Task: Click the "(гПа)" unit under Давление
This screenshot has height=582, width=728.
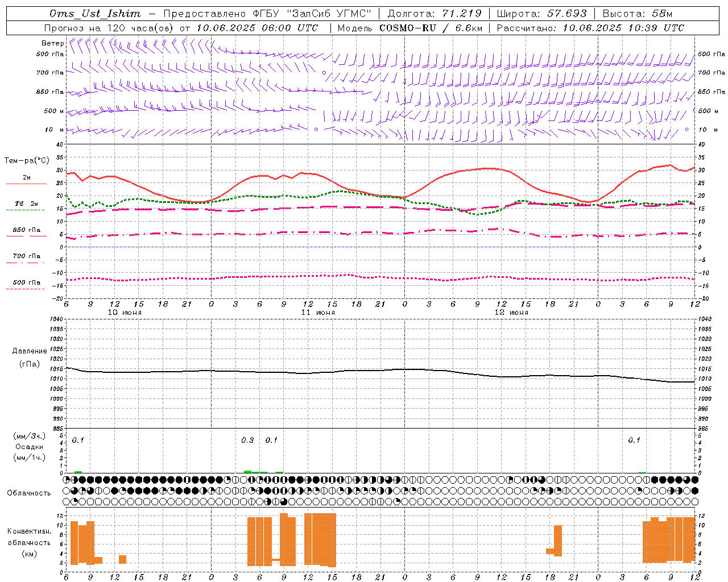Action: pos(30,364)
